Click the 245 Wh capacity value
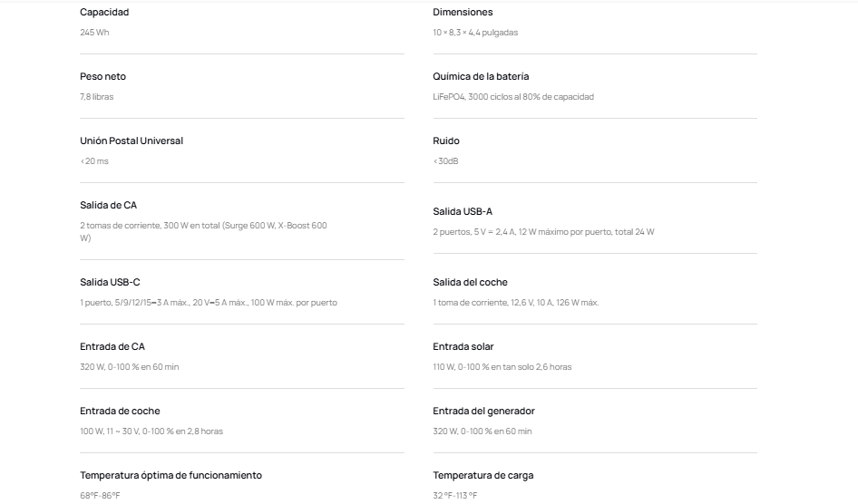The image size is (858, 504). [x=94, y=33]
